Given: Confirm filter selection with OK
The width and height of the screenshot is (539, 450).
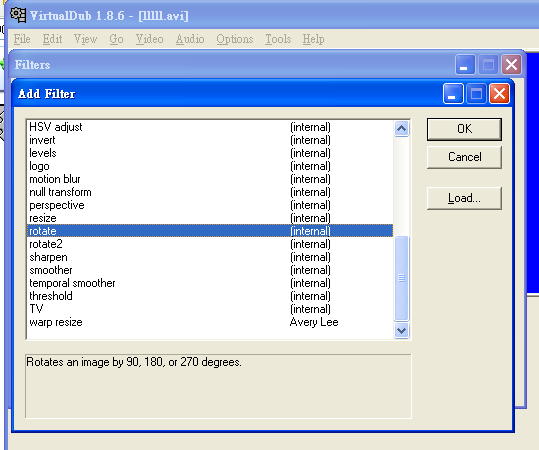Looking at the screenshot, I should [x=464, y=129].
